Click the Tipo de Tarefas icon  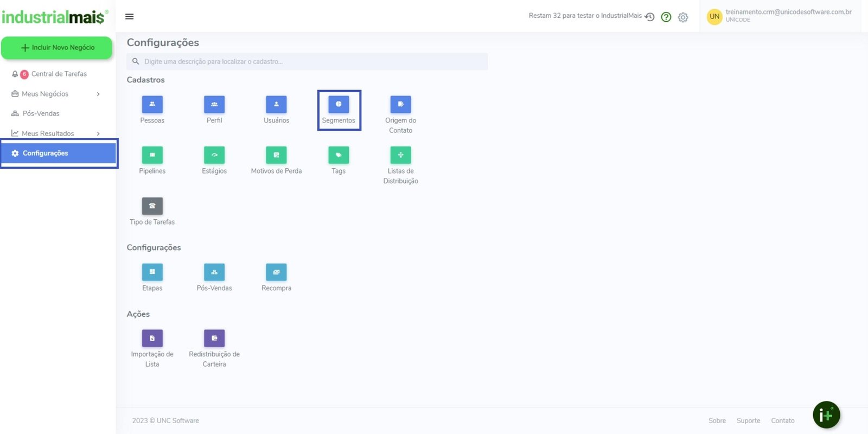point(152,206)
